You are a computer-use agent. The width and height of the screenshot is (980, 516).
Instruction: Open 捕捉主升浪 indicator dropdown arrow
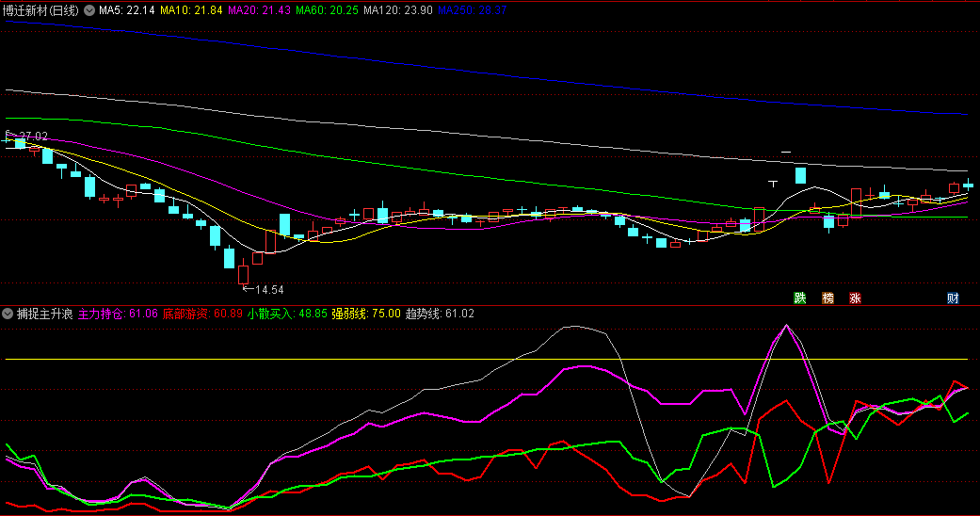[8, 314]
